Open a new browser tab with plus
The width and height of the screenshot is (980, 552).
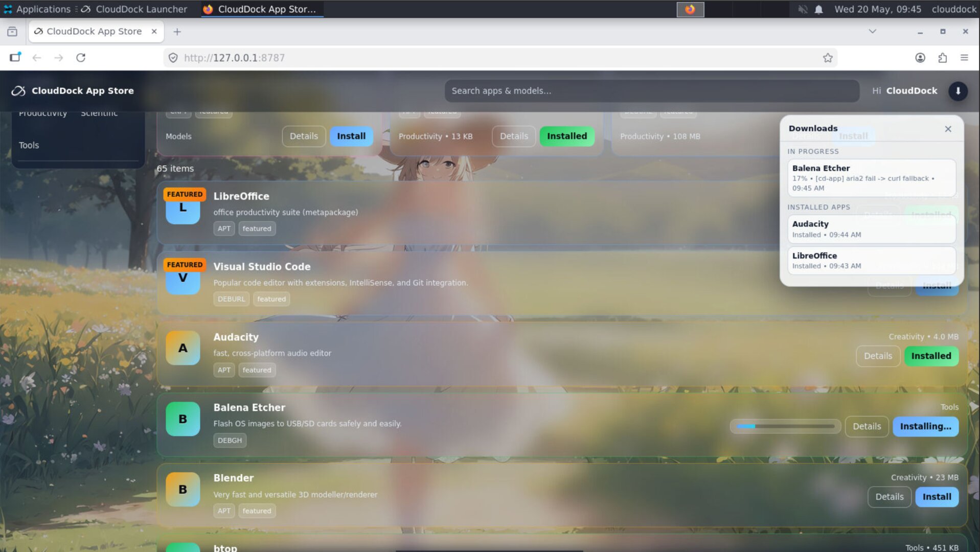click(x=177, y=32)
